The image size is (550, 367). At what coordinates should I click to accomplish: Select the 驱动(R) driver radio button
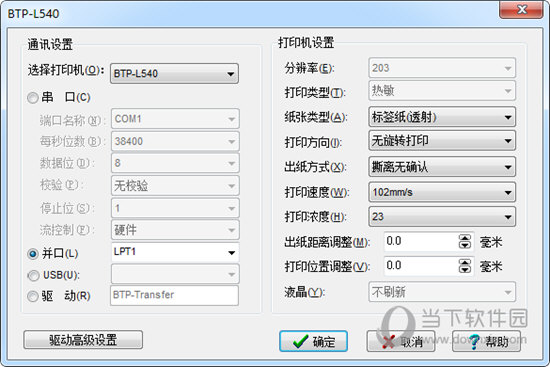coord(33,296)
